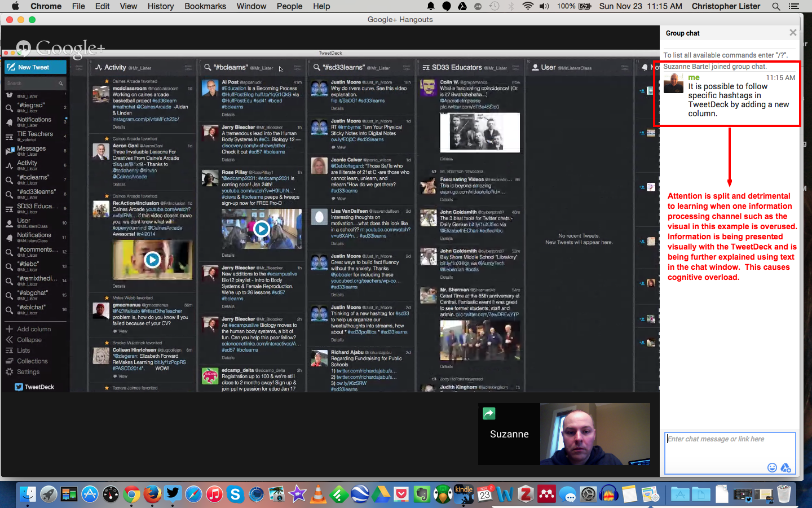812x508 pixels.
Task: Expand Activity column options
Action: pyautogui.click(x=188, y=68)
